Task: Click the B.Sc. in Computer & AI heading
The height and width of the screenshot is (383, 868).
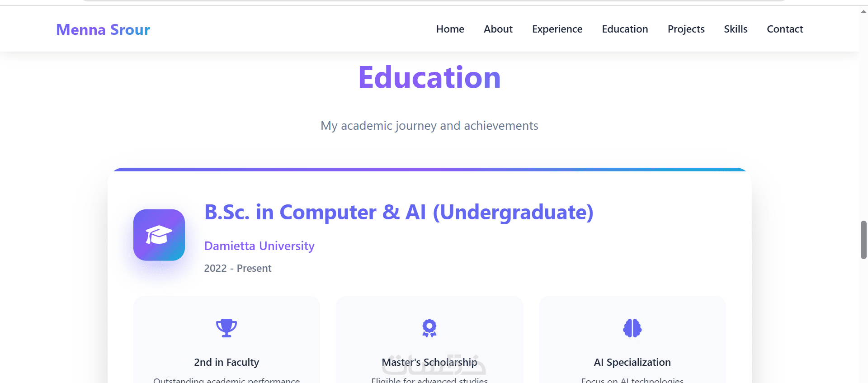Action: coord(398,212)
